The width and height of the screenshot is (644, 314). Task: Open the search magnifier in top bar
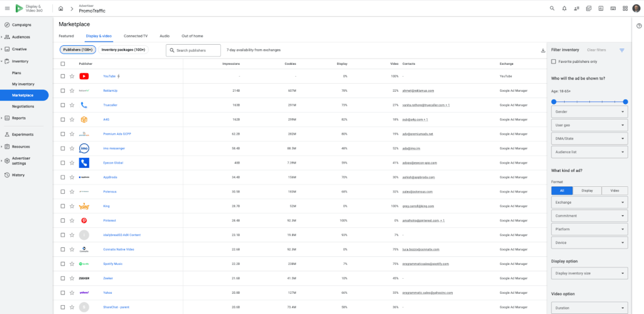click(552, 8)
